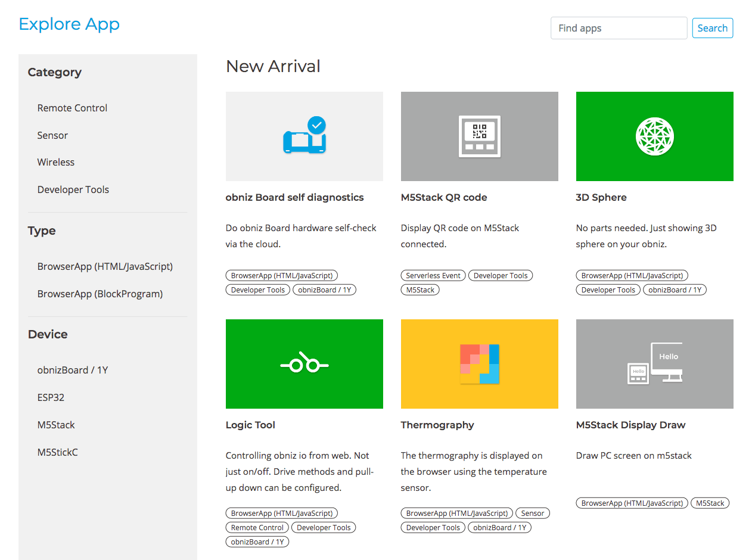Screen dimensions: 752x560
Task: Click the Type sidebar heading
Action: click(x=42, y=231)
